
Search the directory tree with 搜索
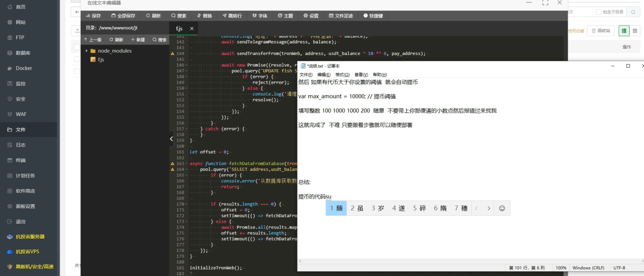pos(159,40)
